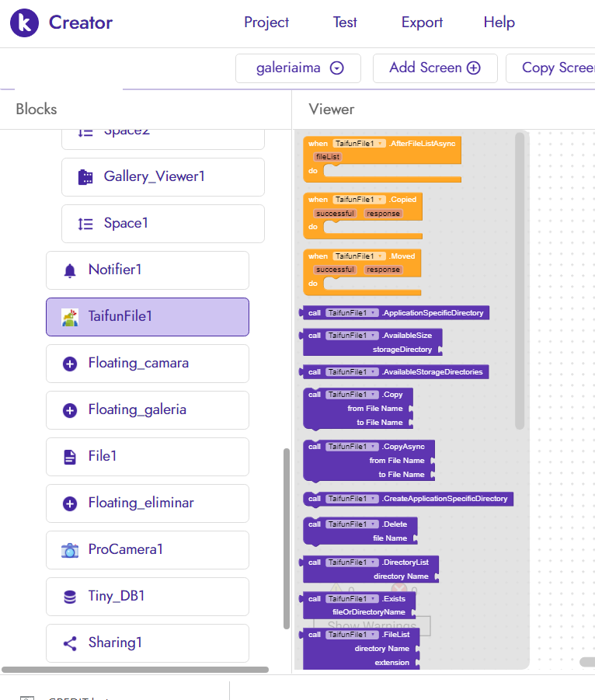Image resolution: width=595 pixels, height=700 pixels.
Task: Click the Add Screen button
Action: click(435, 68)
